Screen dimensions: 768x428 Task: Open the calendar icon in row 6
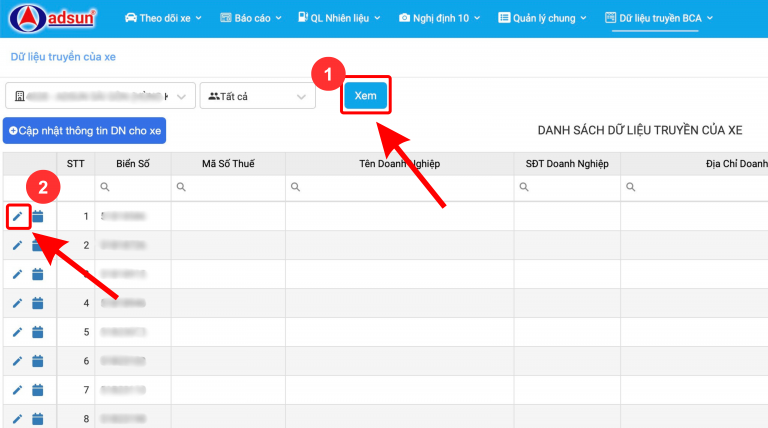[x=38, y=361]
